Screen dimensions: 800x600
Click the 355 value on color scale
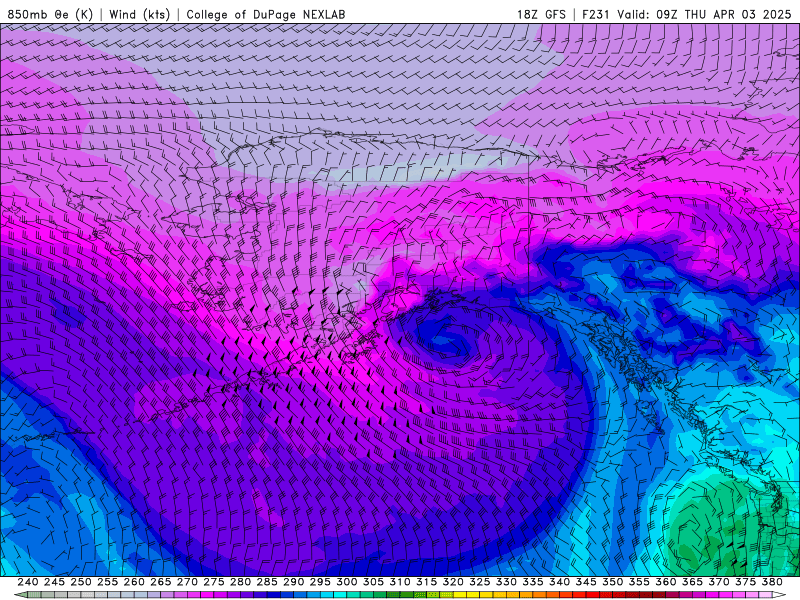pyautogui.click(x=639, y=582)
